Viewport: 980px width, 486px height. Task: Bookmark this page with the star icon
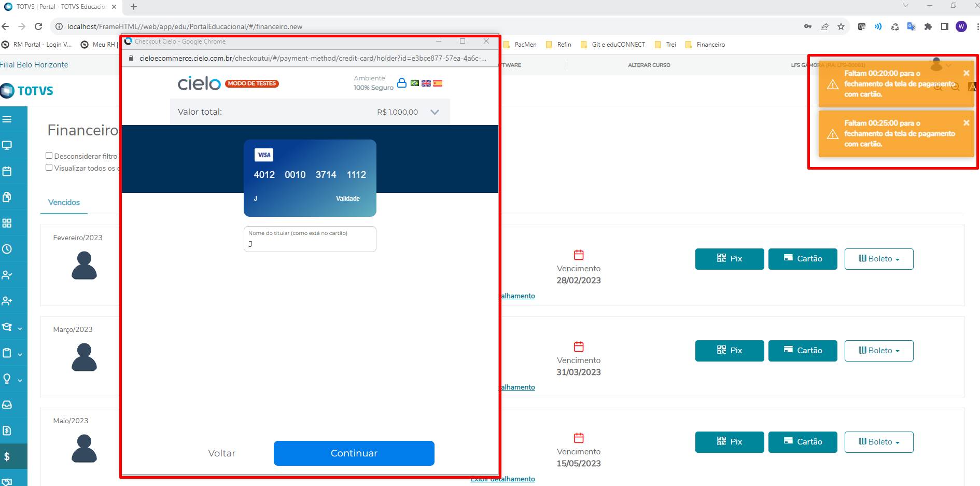pyautogui.click(x=841, y=26)
